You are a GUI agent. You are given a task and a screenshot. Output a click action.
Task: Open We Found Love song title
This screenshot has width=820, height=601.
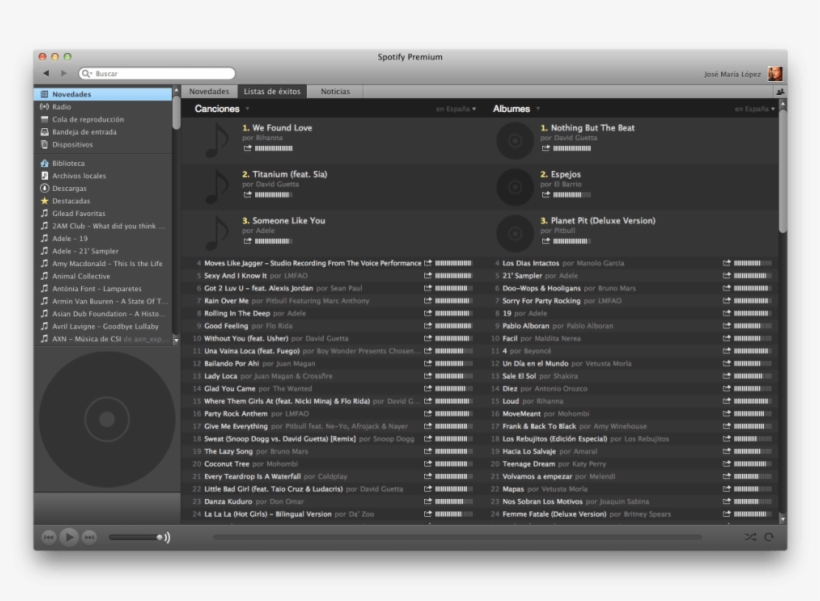pyautogui.click(x=282, y=128)
